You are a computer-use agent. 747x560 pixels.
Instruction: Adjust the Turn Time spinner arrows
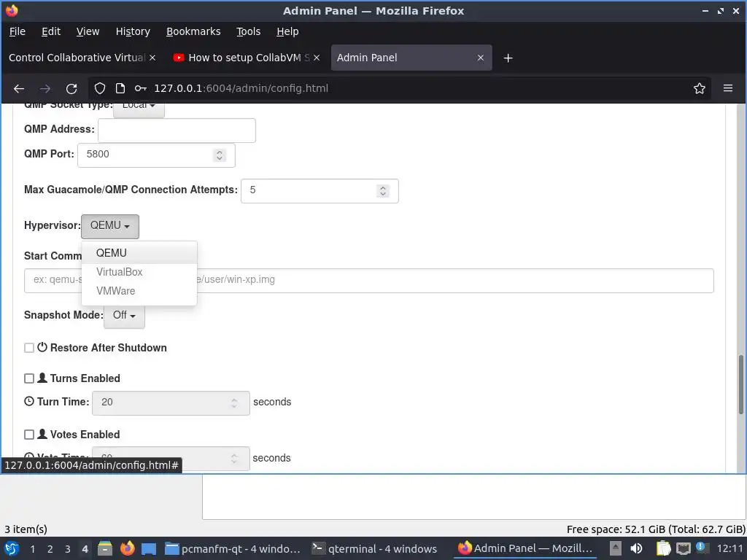(234, 402)
